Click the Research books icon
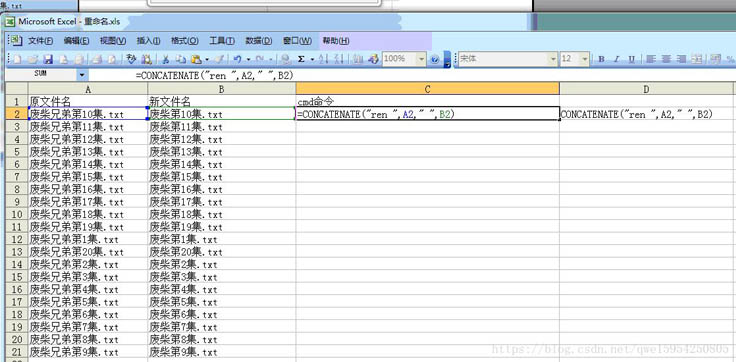 pyautogui.click(x=146, y=59)
